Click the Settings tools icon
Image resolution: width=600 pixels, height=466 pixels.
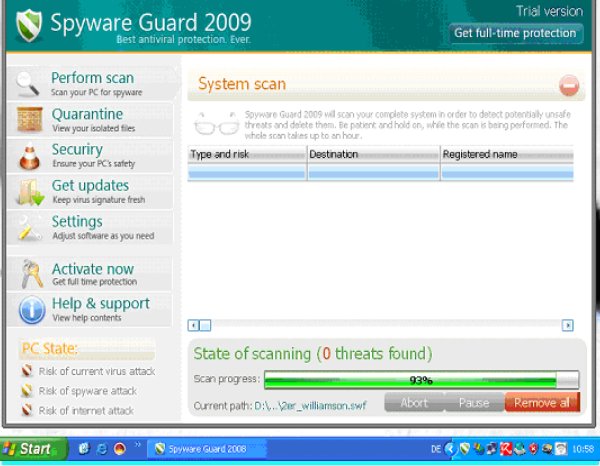point(31,227)
